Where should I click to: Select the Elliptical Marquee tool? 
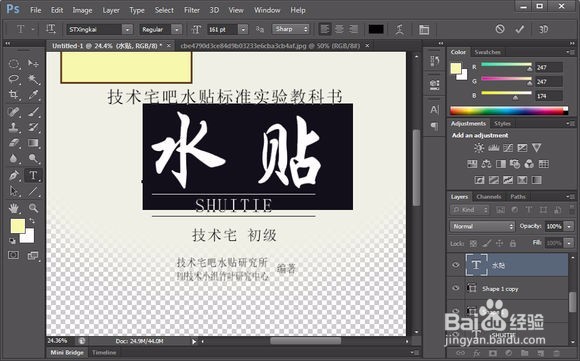click(x=14, y=64)
